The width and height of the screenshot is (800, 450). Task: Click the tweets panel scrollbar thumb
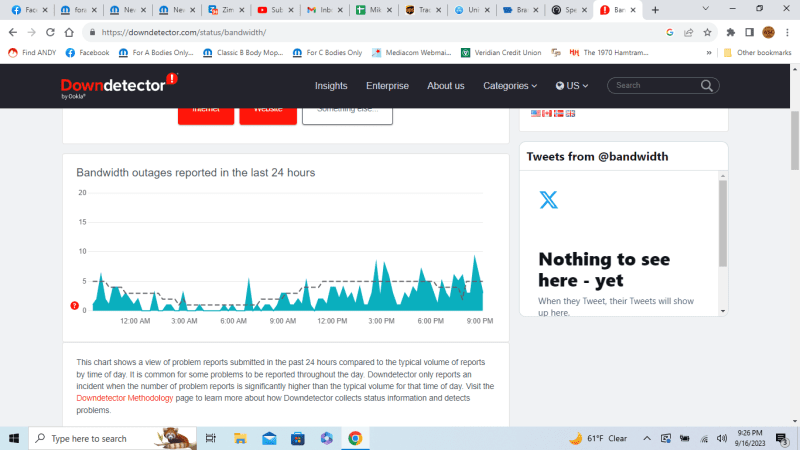[723, 223]
